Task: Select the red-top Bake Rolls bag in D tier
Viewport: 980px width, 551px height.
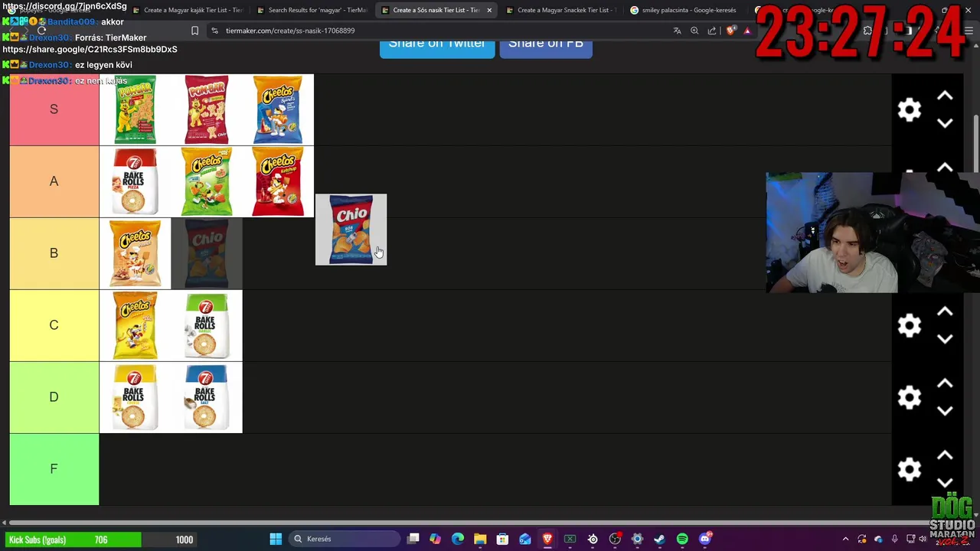Action: point(135,397)
